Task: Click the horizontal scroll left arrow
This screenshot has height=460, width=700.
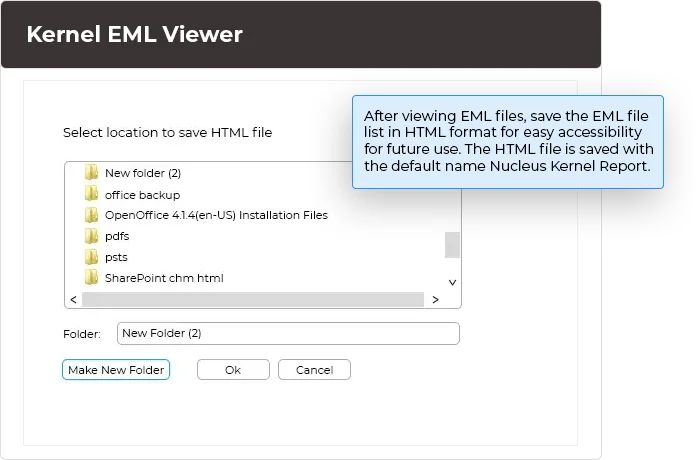Action: [x=74, y=300]
